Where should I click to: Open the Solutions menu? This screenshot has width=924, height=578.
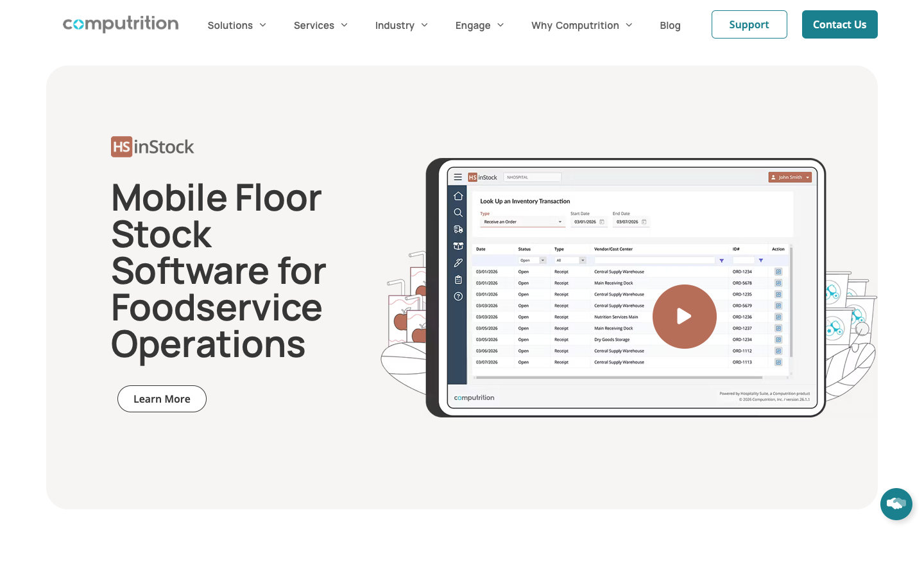point(237,25)
